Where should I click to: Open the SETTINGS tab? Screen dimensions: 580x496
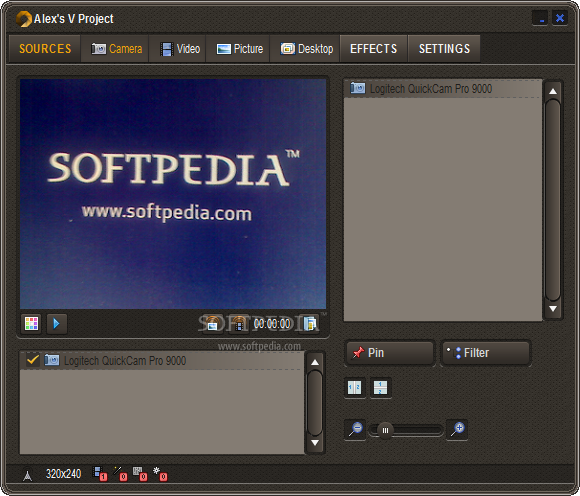click(444, 49)
